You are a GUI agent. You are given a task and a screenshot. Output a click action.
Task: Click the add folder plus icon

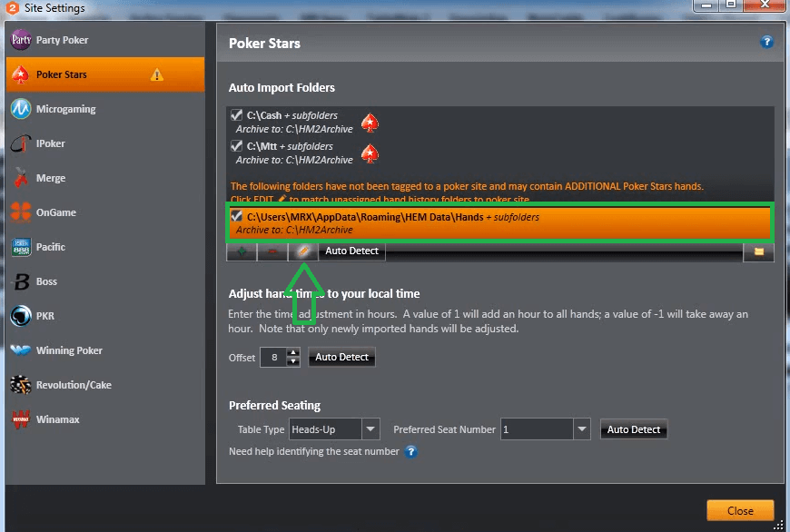pos(242,251)
